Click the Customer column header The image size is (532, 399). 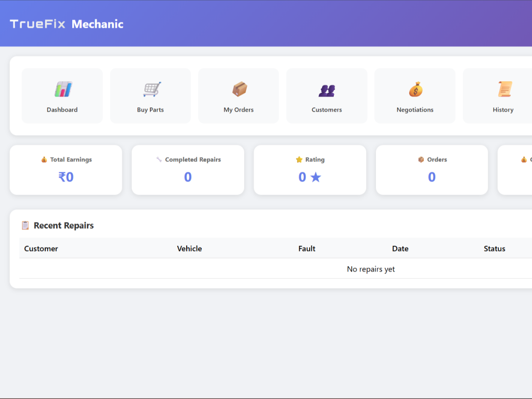41,249
